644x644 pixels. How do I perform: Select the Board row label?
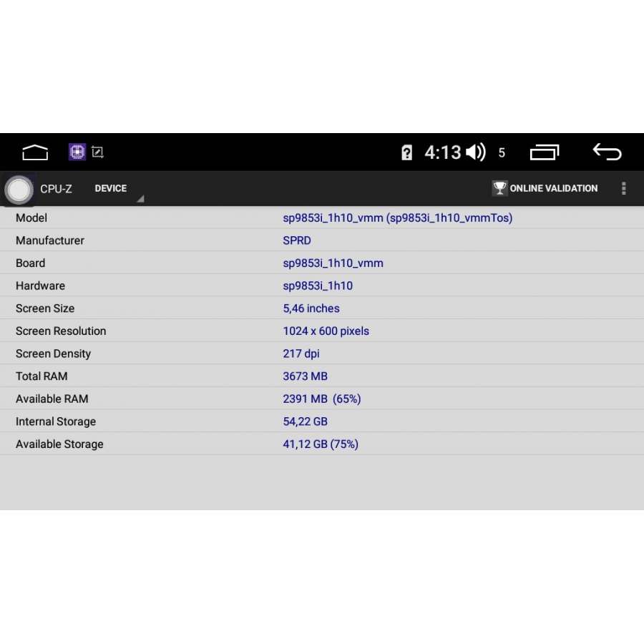pyautogui.click(x=30, y=263)
